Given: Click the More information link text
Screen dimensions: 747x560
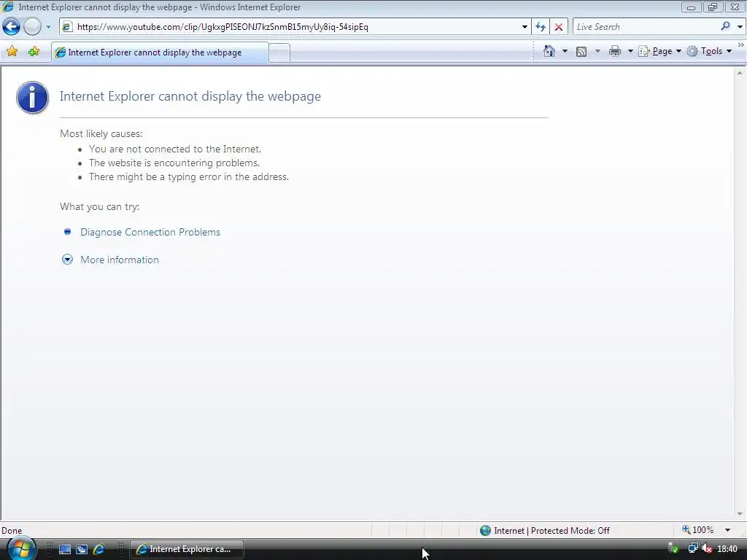Looking at the screenshot, I should (120, 260).
